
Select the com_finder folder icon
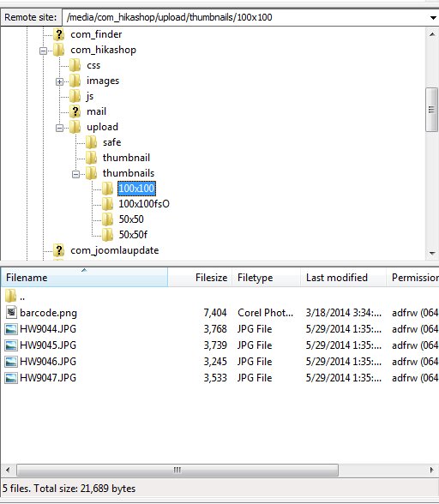pyautogui.click(x=59, y=34)
